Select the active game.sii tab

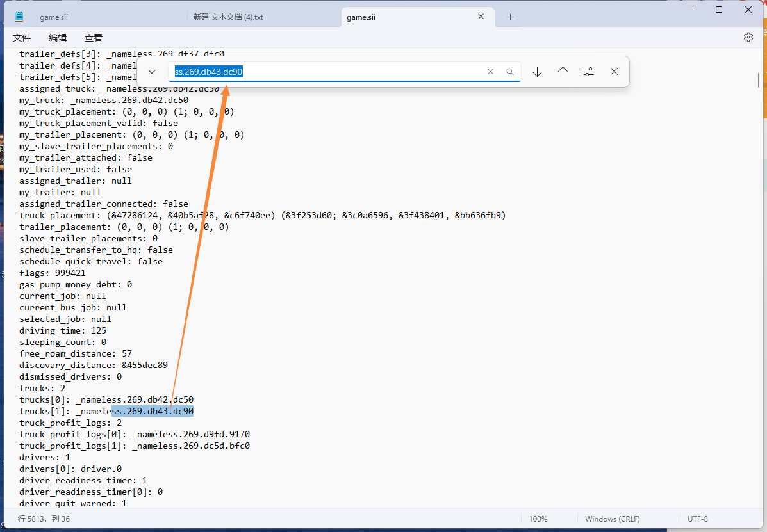361,17
